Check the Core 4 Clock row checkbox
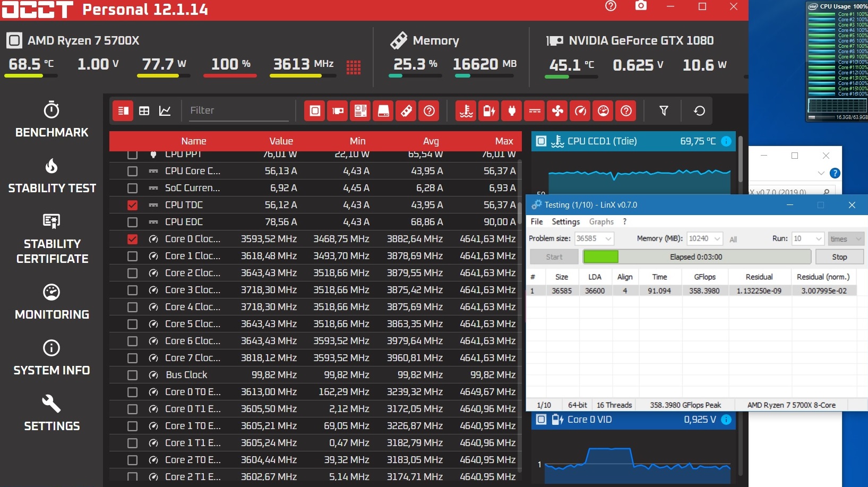The image size is (868, 487). pos(132,307)
